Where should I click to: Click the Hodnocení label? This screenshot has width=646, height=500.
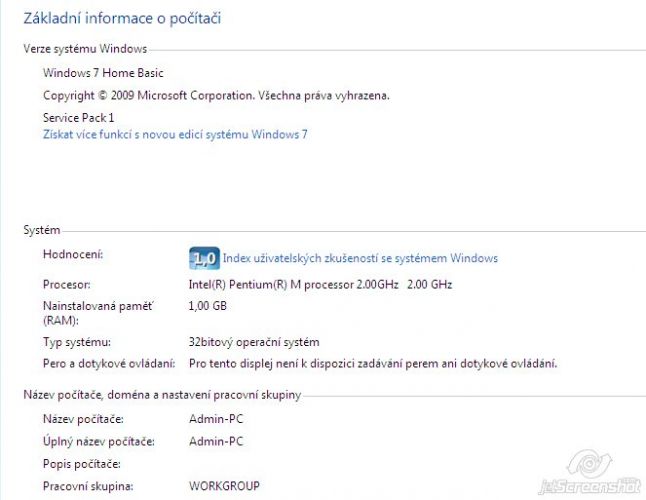tap(73, 255)
